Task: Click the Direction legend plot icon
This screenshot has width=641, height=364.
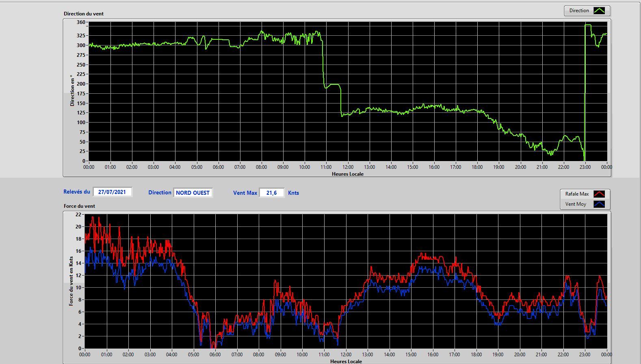Action: (x=599, y=11)
